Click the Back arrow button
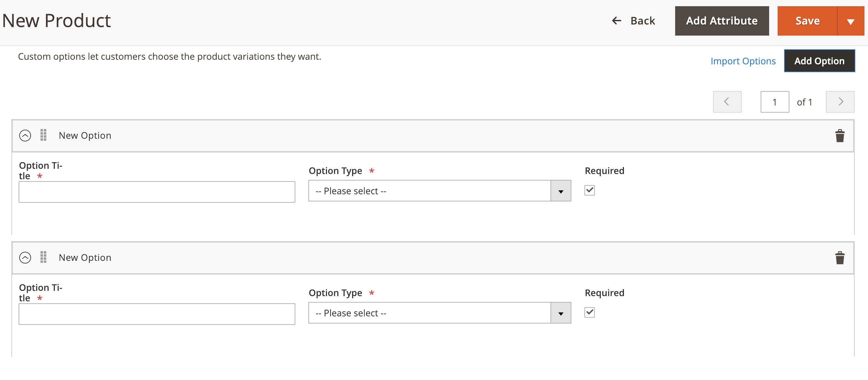Viewport: 868px width, 380px height. 633,21
